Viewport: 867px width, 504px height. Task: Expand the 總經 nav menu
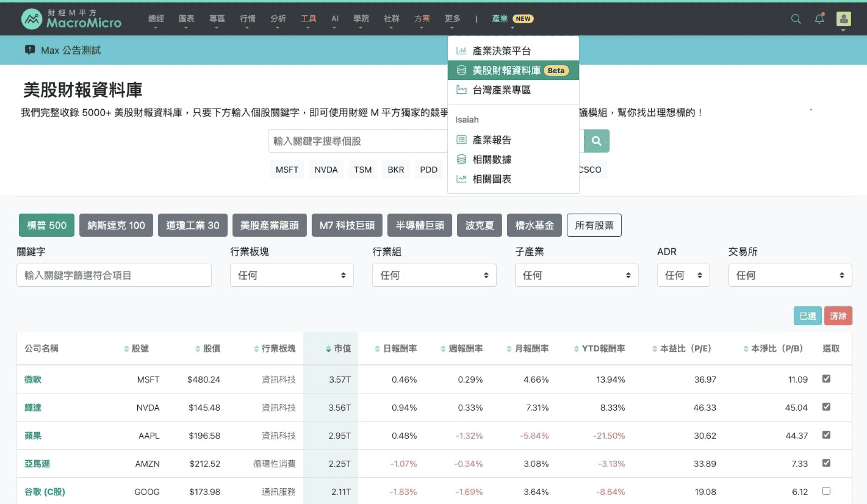pos(156,19)
